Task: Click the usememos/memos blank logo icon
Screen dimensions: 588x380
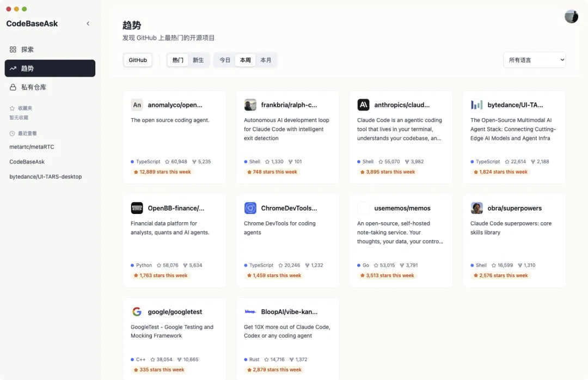Action: click(x=363, y=208)
